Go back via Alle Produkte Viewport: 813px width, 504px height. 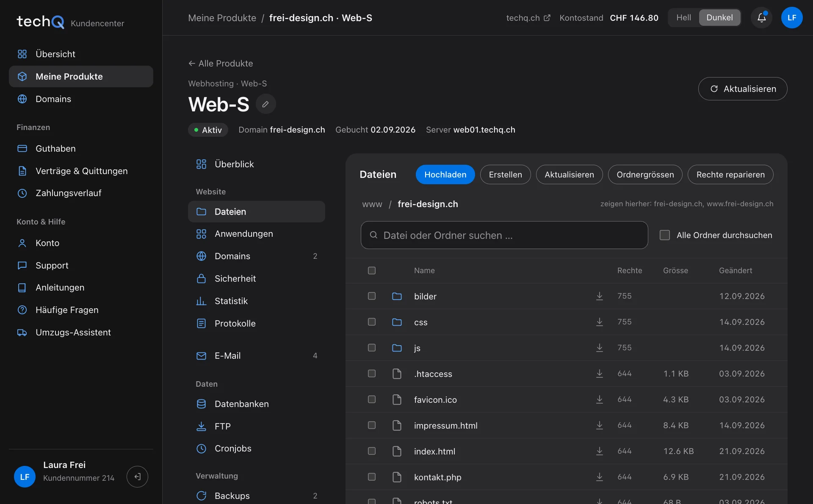pos(221,64)
